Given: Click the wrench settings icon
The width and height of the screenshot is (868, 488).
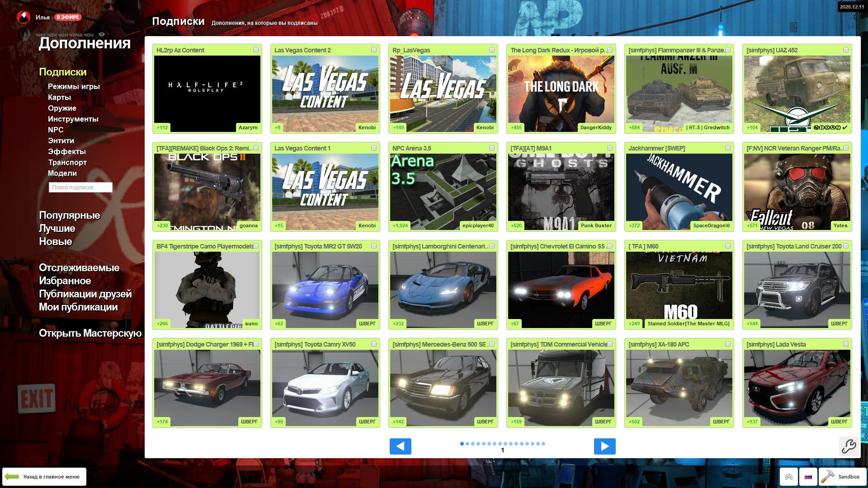Looking at the screenshot, I should 849,446.
